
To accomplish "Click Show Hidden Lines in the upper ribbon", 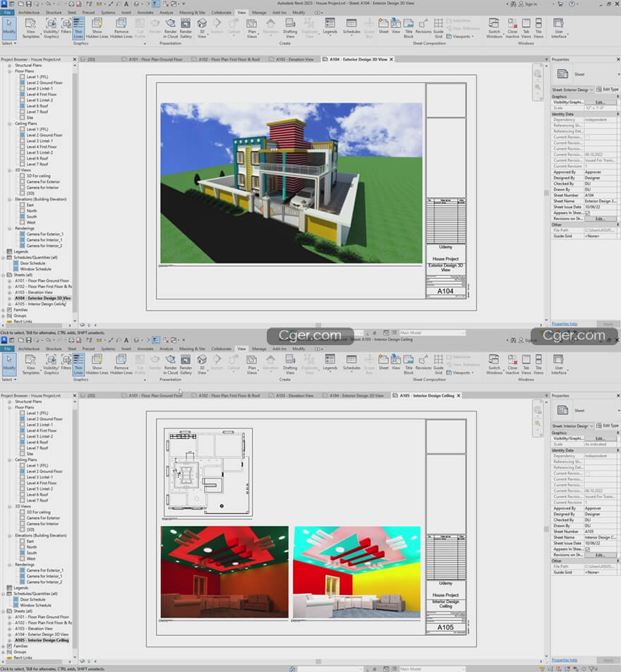I will pyautogui.click(x=97, y=28).
